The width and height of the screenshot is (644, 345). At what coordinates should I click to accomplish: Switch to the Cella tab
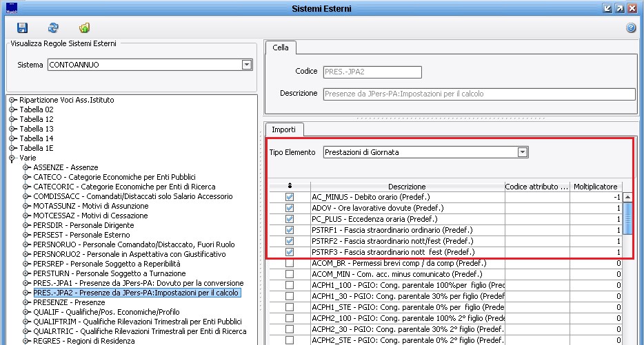point(281,48)
